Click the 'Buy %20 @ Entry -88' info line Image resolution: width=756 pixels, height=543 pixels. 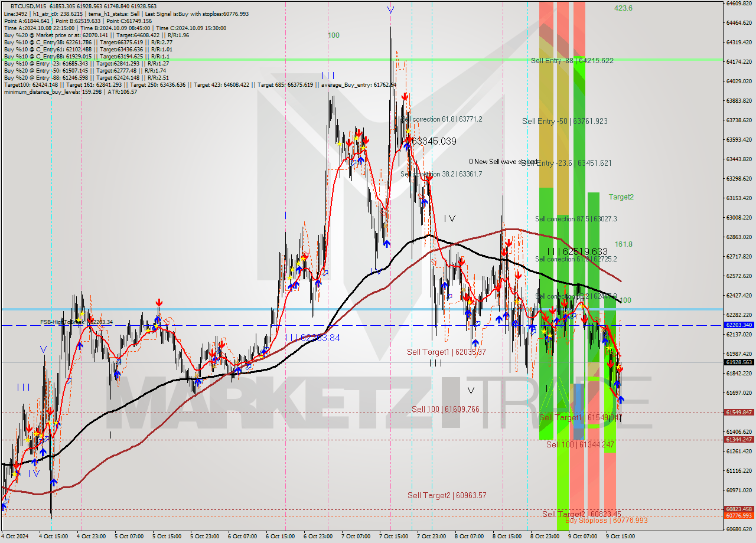point(86,77)
